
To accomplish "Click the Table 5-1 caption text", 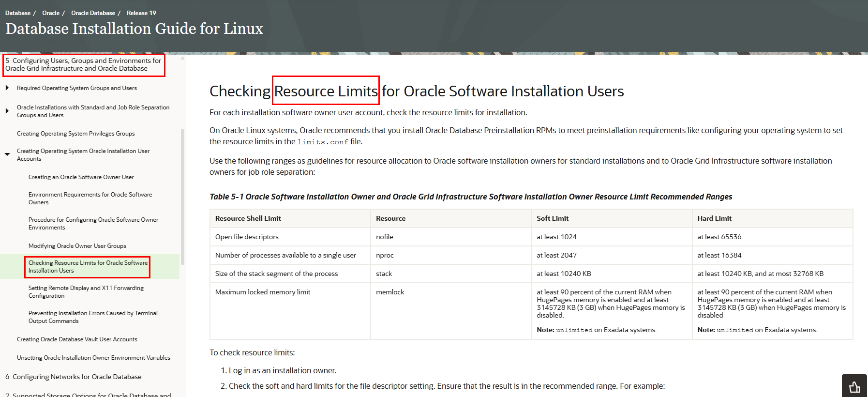I will point(471,197).
